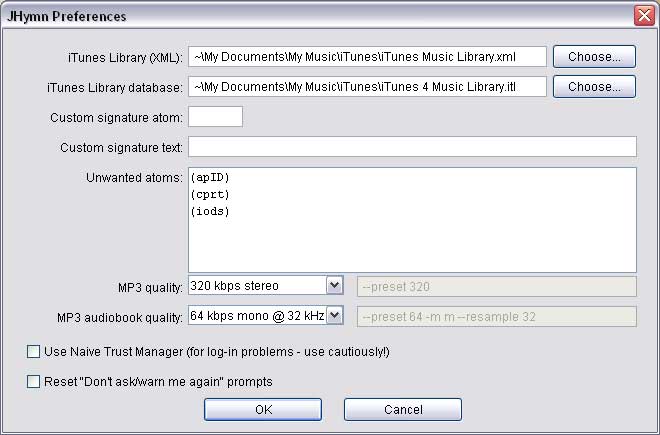Click the (apID) entry in Unwanted atoms
The image size is (660, 435).
210,178
